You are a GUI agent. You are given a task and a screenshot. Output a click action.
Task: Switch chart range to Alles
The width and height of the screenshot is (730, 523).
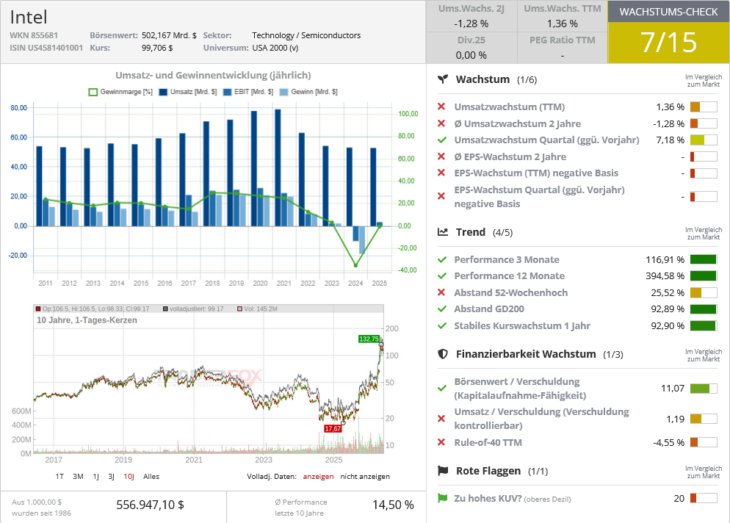tap(151, 476)
